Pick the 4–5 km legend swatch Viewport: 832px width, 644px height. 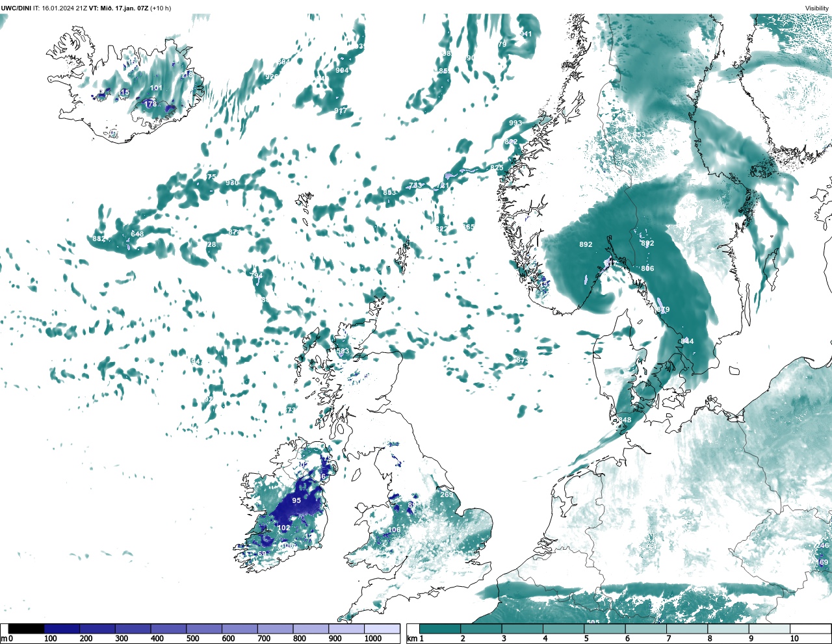(564, 629)
